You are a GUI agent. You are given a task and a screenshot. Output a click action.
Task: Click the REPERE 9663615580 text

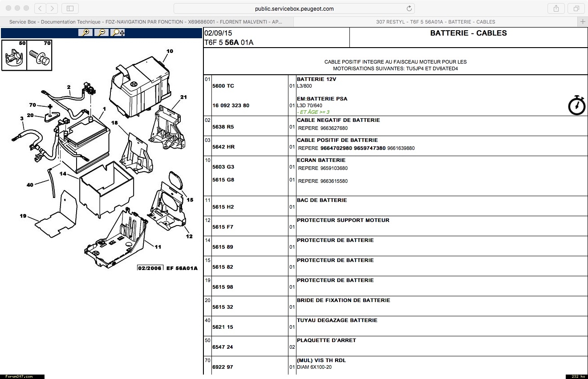tap(323, 181)
